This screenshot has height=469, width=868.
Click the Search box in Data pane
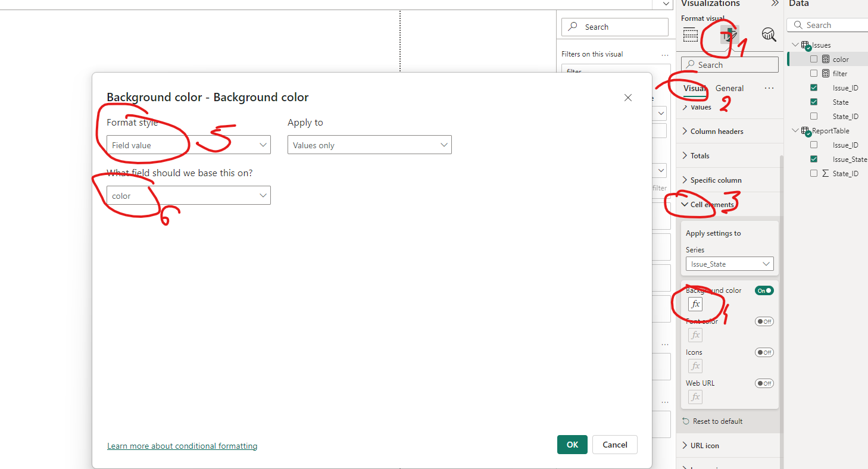tap(828, 25)
